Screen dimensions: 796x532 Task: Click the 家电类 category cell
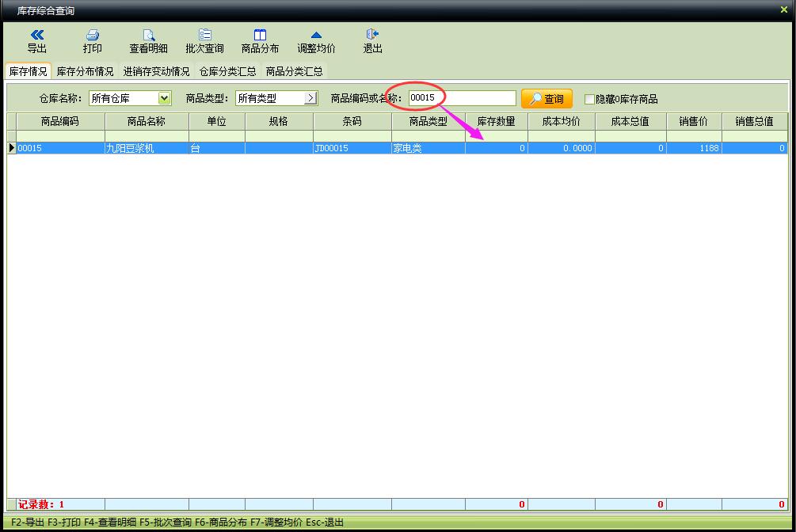[428, 148]
